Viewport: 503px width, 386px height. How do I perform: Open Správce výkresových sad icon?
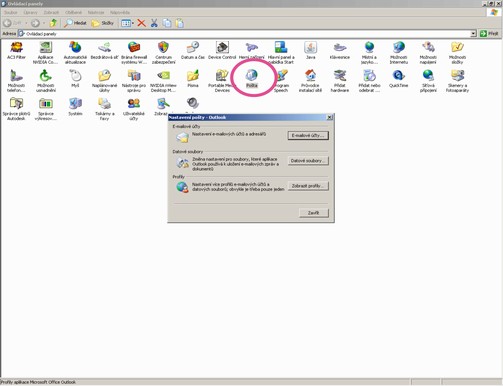pyautogui.click(x=46, y=104)
